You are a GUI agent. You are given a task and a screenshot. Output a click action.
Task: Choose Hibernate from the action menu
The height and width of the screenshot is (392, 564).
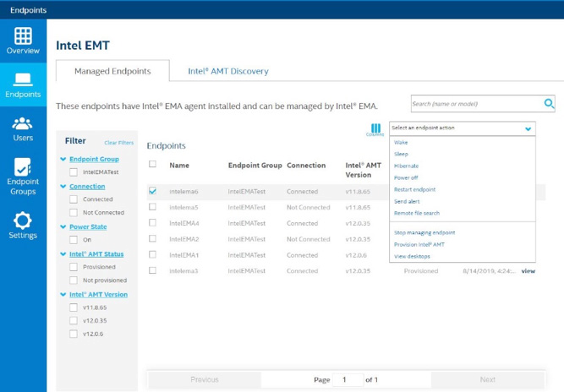coord(407,166)
